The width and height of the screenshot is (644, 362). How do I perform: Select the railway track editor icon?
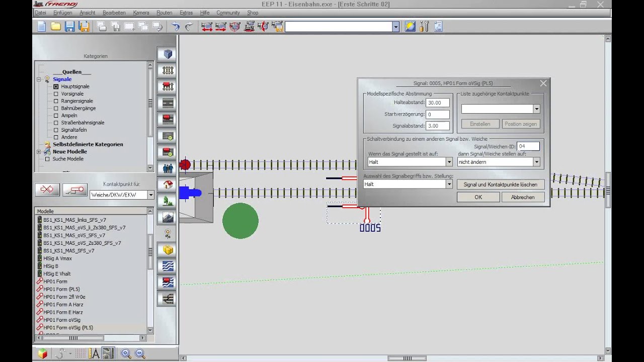(x=168, y=70)
